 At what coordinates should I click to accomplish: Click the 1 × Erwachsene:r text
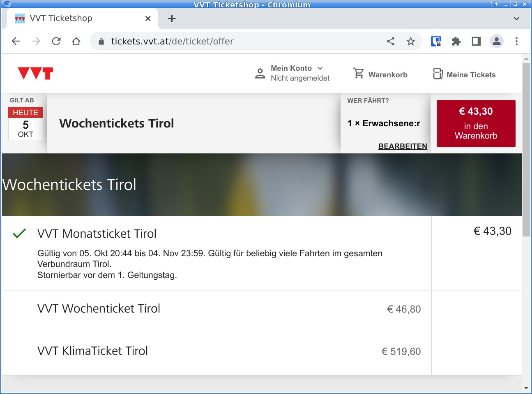pos(384,123)
